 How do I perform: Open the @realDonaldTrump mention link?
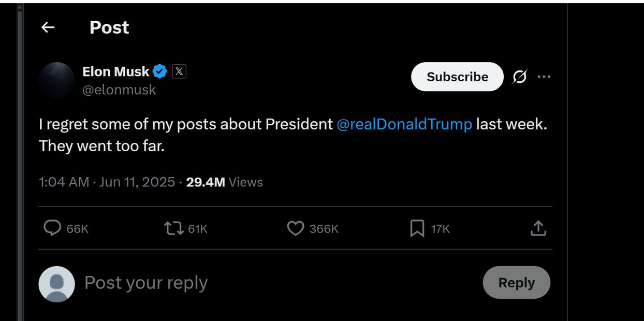(404, 124)
